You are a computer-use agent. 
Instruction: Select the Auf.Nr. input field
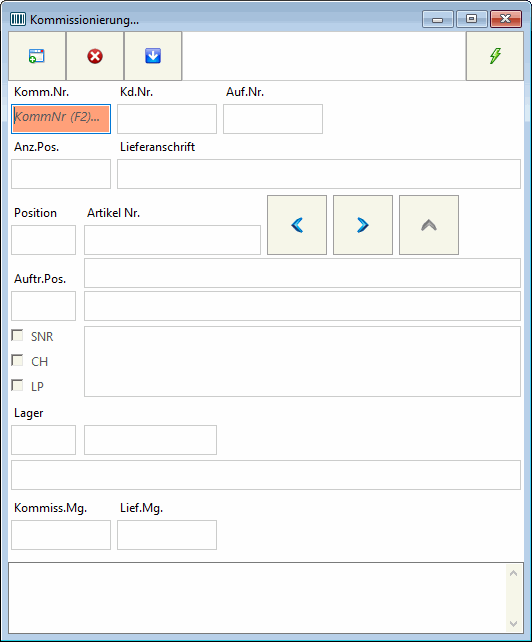point(273,119)
